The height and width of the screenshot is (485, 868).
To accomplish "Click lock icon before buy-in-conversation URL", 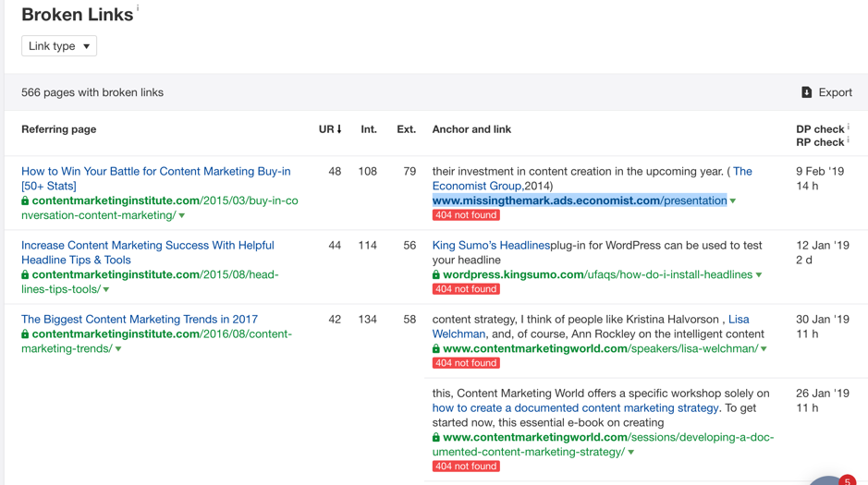I will coord(25,200).
